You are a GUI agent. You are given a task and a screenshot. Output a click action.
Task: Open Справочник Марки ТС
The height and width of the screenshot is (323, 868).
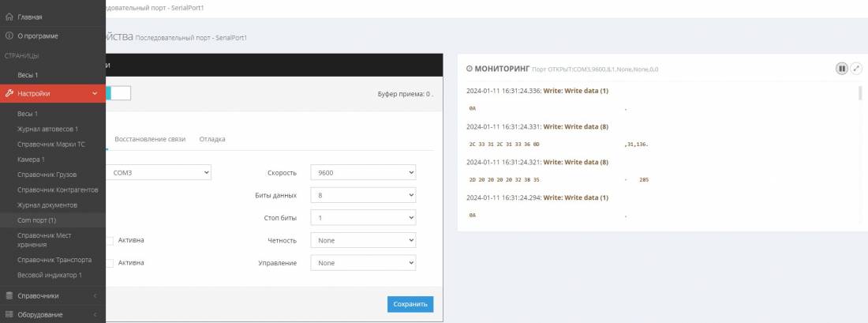coord(51,144)
